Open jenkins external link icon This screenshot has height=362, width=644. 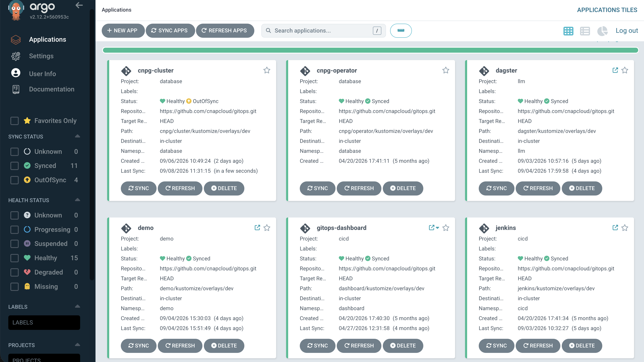tap(615, 227)
